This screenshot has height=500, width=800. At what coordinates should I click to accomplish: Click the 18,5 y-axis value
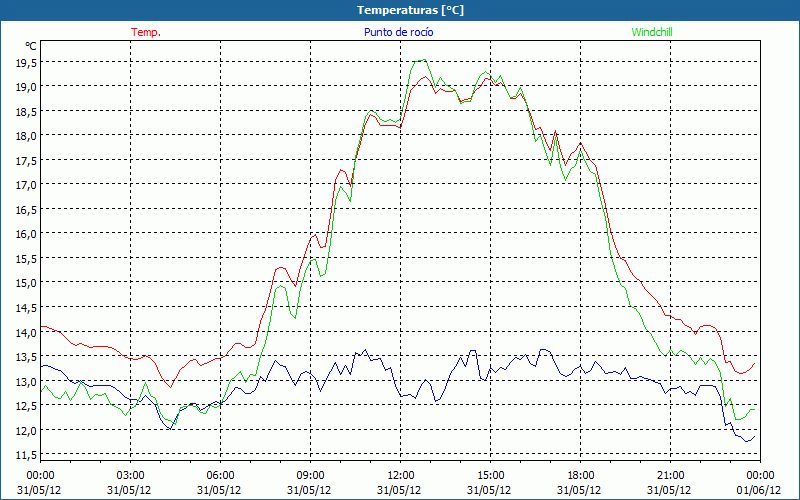point(26,111)
